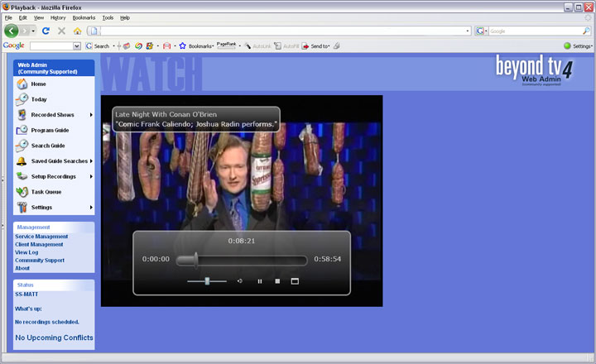Click the Google Toolbar Search button
Image resolution: width=596 pixels, height=364 pixels.
click(x=98, y=46)
